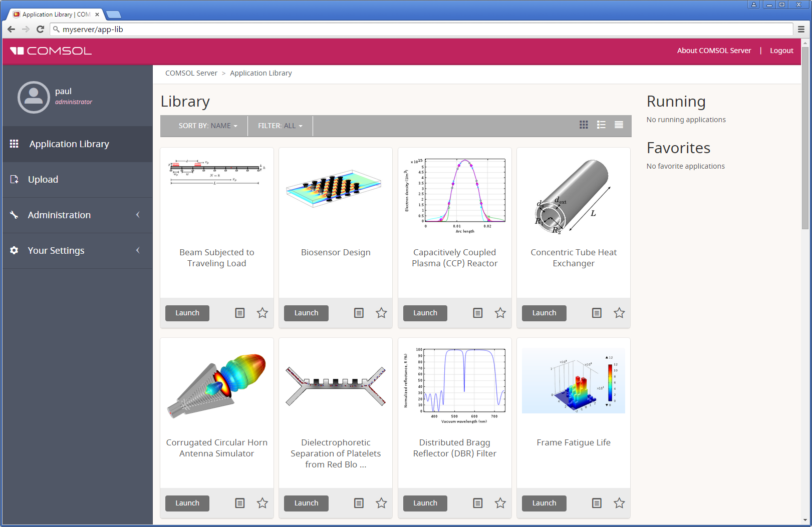812x527 pixels.
Task: Star Concentric Tube Heat Exchanger as favorite
Action: (x=619, y=313)
